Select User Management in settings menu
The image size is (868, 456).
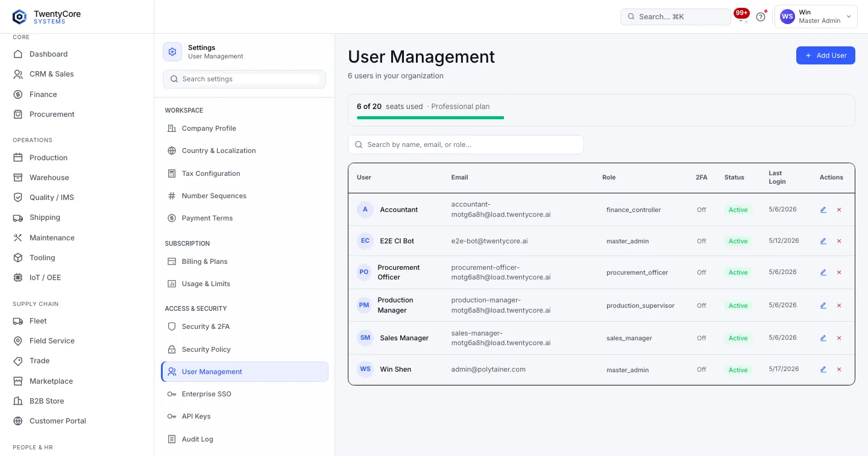point(245,372)
